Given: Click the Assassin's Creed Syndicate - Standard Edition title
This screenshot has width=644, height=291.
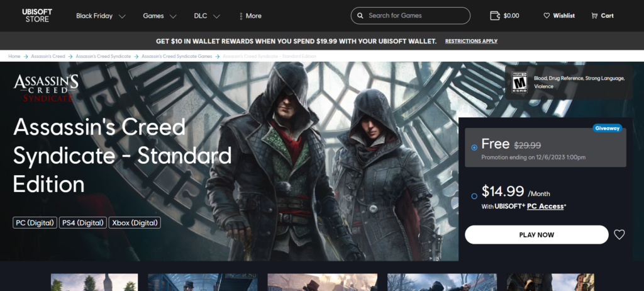Looking at the screenshot, I should click(123, 155).
